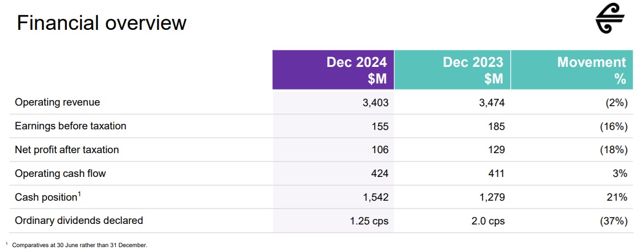Click the teal Dec 2023 $M header
Screen dimensions: 644x251
click(452, 70)
